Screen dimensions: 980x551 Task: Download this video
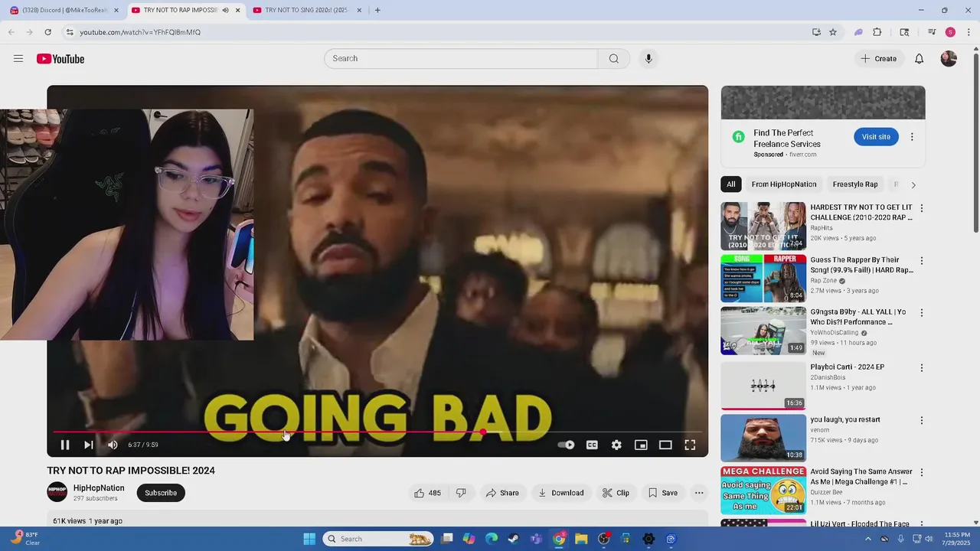click(560, 493)
